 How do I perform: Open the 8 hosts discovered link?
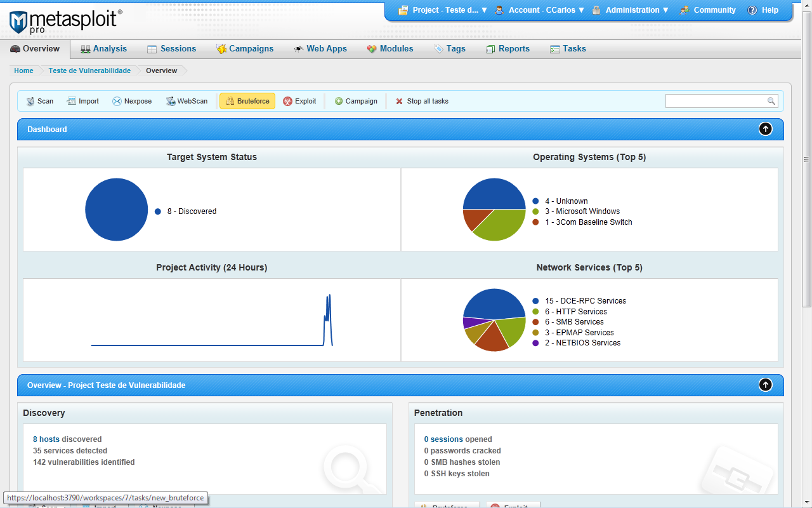tap(46, 439)
